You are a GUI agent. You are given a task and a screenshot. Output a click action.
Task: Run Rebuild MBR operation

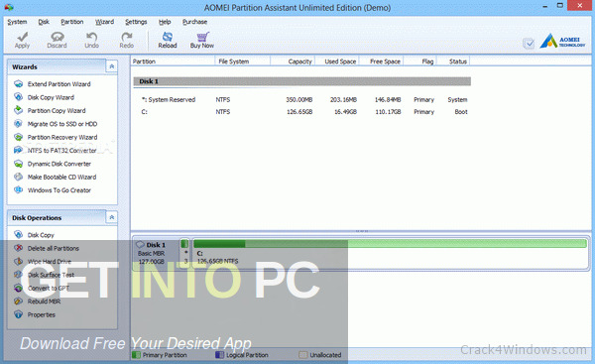click(x=44, y=302)
